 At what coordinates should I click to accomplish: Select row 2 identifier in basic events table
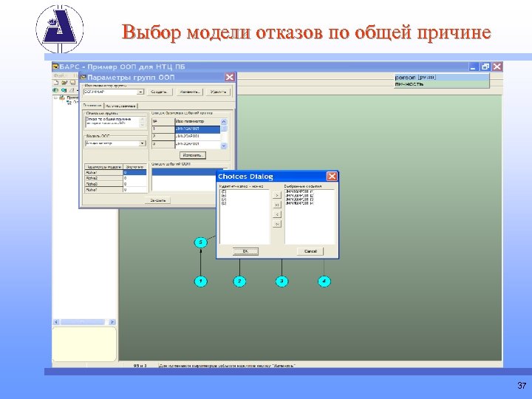197,137
